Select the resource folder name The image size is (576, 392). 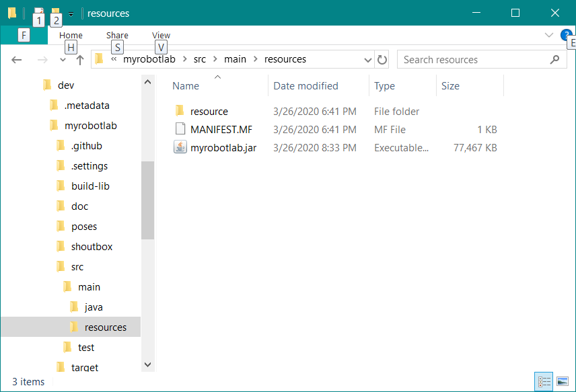pyautogui.click(x=209, y=112)
